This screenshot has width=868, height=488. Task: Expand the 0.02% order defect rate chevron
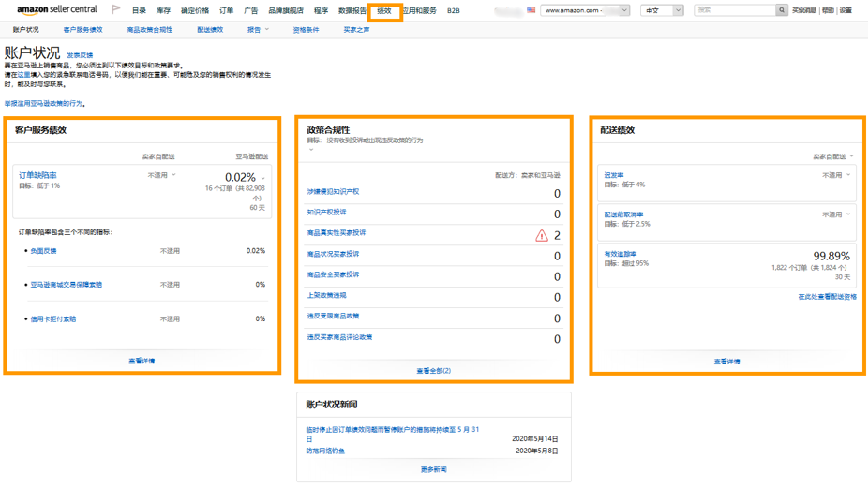point(263,178)
